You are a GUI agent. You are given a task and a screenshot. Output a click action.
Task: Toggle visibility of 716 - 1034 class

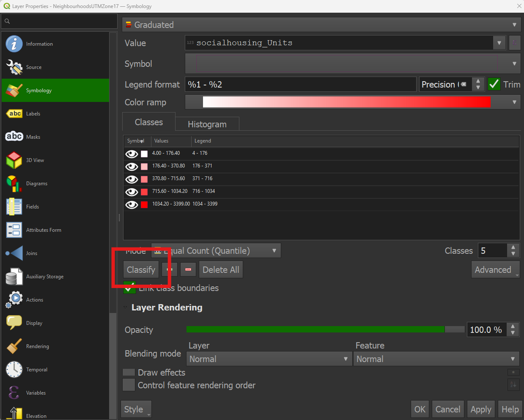coord(132,192)
